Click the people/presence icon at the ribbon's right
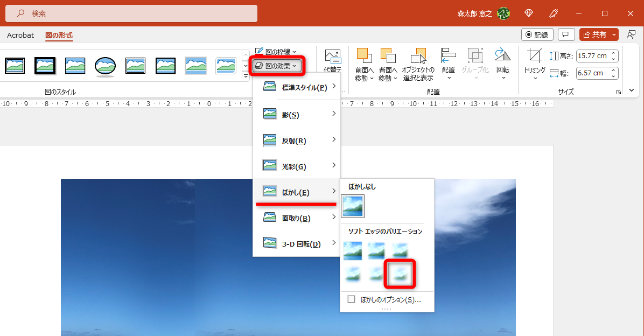 point(631,34)
